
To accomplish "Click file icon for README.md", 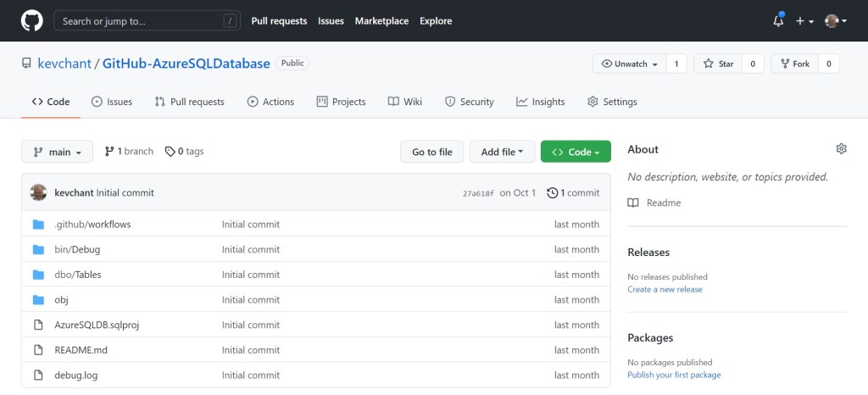I will (x=38, y=350).
